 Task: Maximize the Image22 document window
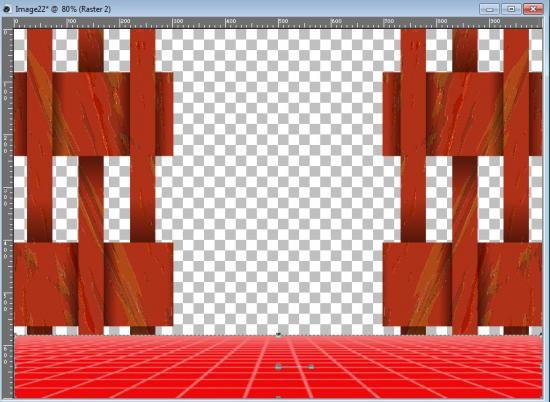pyautogui.click(x=511, y=9)
